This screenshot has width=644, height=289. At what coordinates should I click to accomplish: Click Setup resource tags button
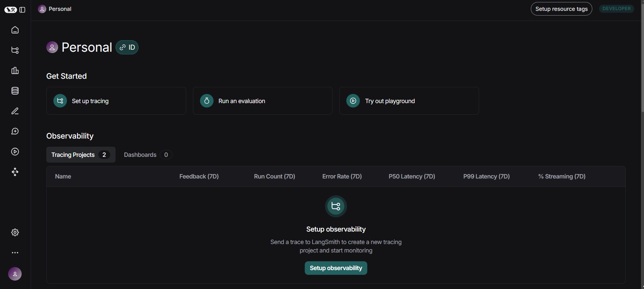point(561,9)
